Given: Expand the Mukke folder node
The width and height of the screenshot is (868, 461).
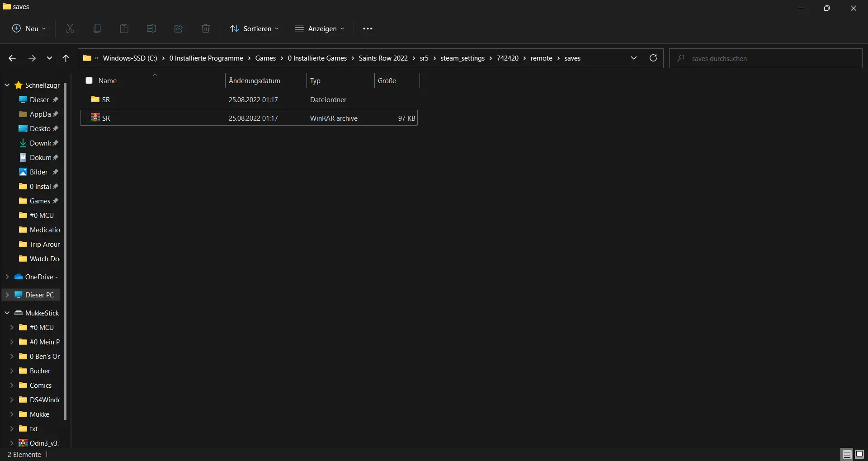Looking at the screenshot, I should click(12, 414).
